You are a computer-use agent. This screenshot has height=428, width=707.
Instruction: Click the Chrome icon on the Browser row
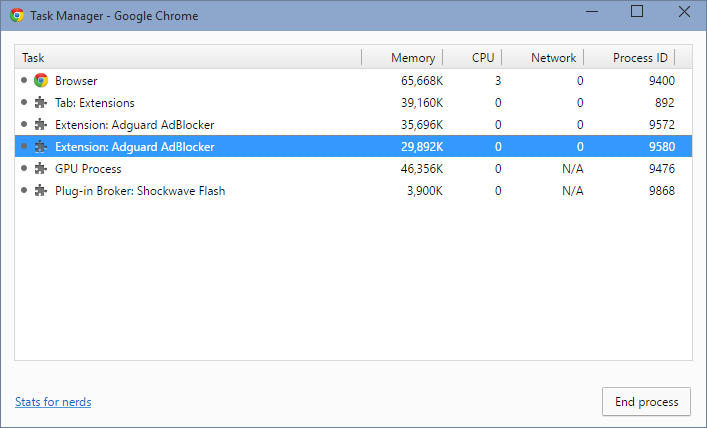(41, 81)
